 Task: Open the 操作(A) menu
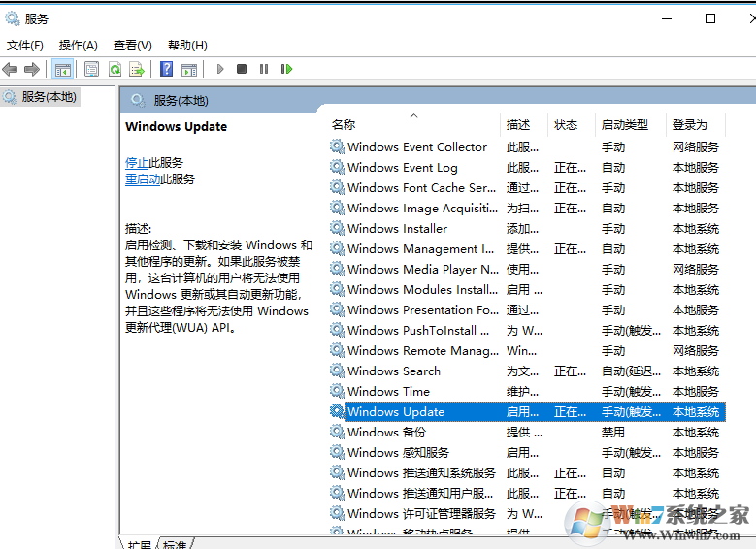(78, 46)
